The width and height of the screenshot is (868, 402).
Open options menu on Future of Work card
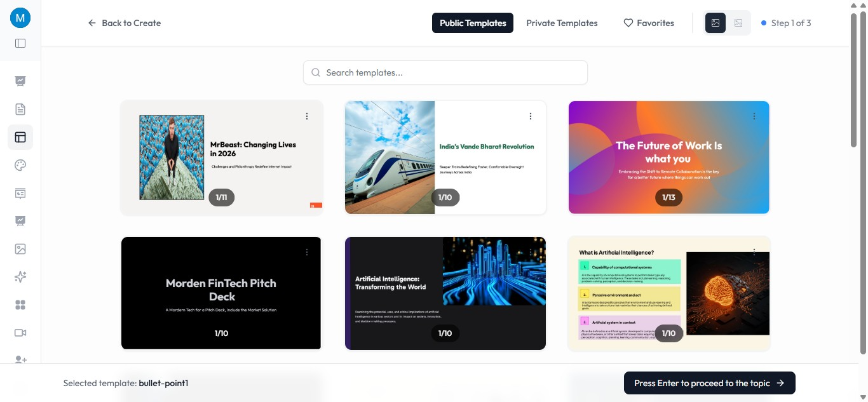click(x=754, y=116)
